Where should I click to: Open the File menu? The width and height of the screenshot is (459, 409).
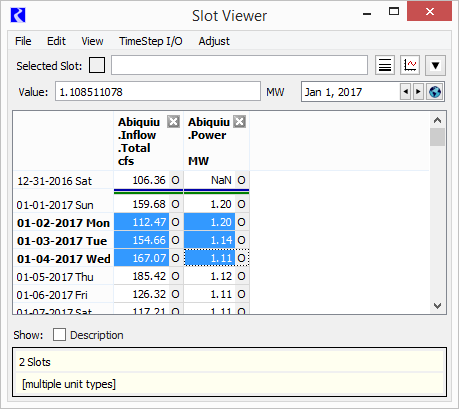point(23,41)
